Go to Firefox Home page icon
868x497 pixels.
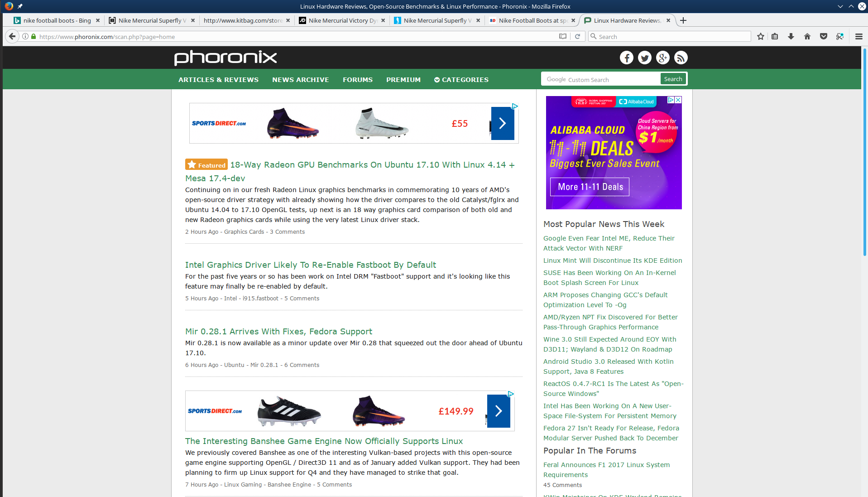coord(807,37)
